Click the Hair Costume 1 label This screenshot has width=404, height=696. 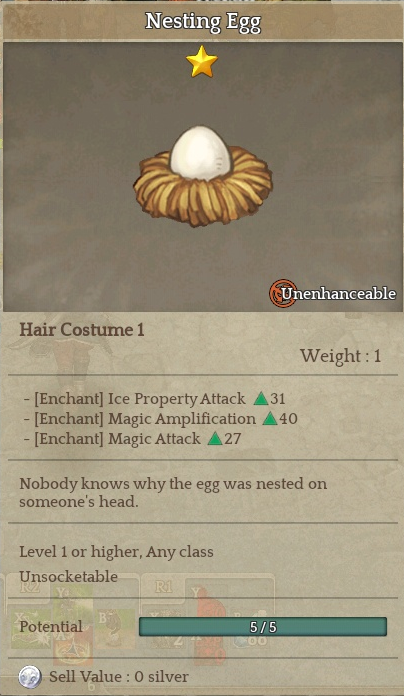click(82, 330)
